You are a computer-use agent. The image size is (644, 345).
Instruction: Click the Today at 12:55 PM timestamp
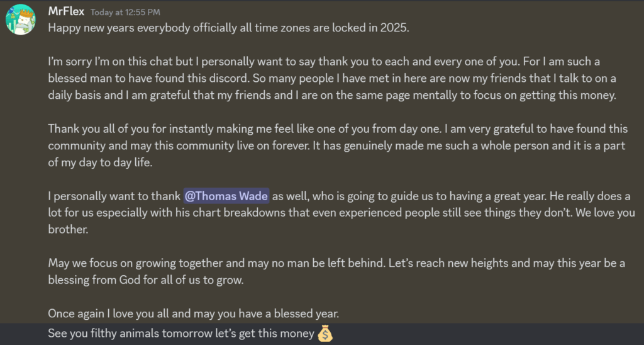click(125, 13)
